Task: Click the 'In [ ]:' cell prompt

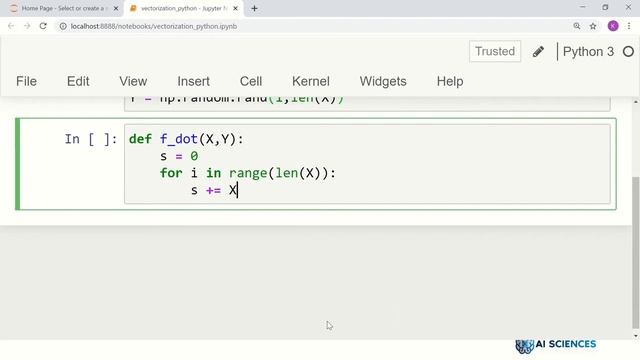Action: tap(91, 139)
